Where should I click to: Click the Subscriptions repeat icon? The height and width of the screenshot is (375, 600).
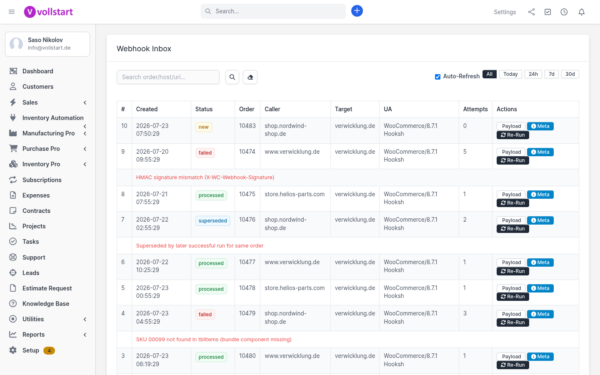13,179
